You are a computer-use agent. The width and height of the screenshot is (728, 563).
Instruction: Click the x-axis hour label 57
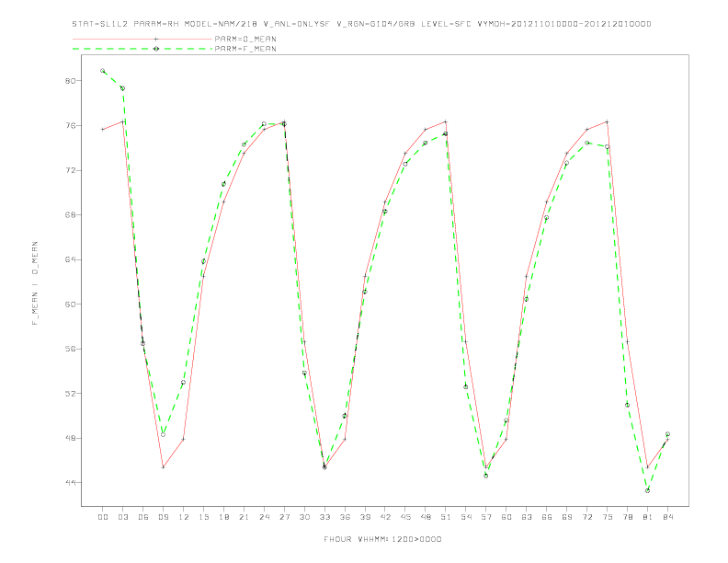click(486, 517)
